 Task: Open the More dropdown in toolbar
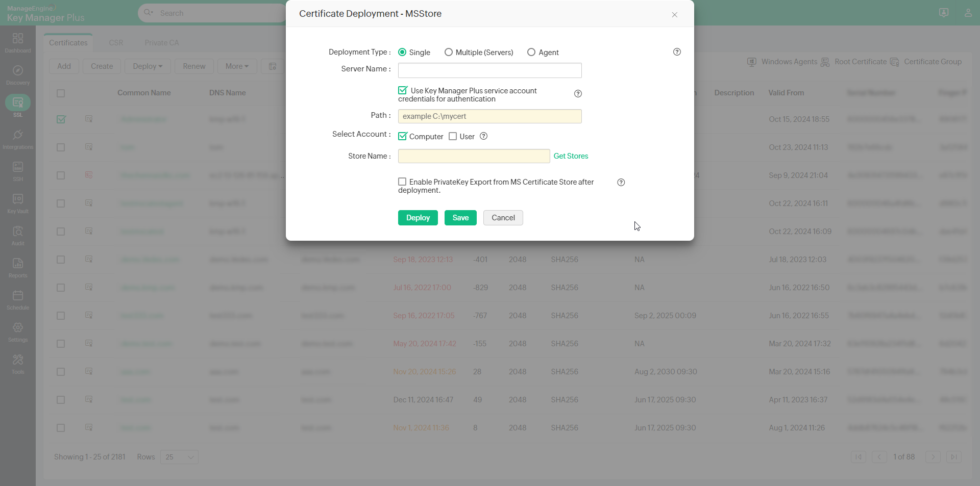click(x=237, y=66)
